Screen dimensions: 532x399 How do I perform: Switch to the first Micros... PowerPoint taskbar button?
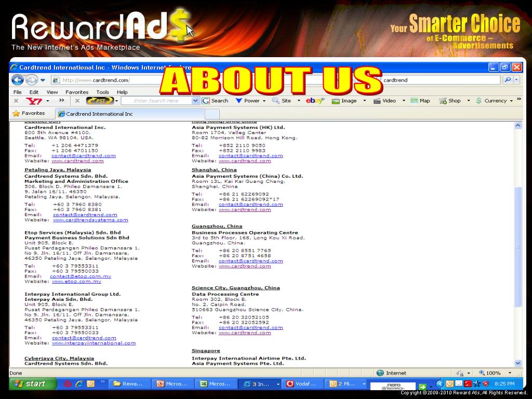(172, 384)
